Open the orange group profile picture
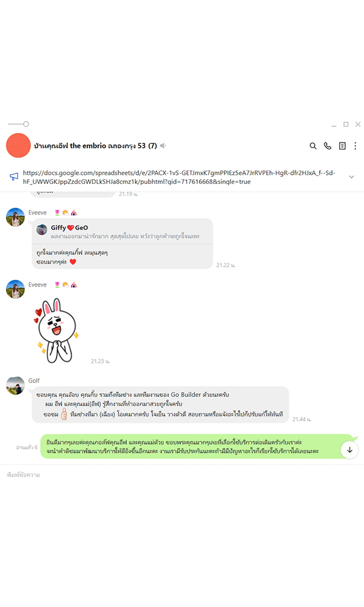This screenshot has height=607, width=364. coord(18,146)
